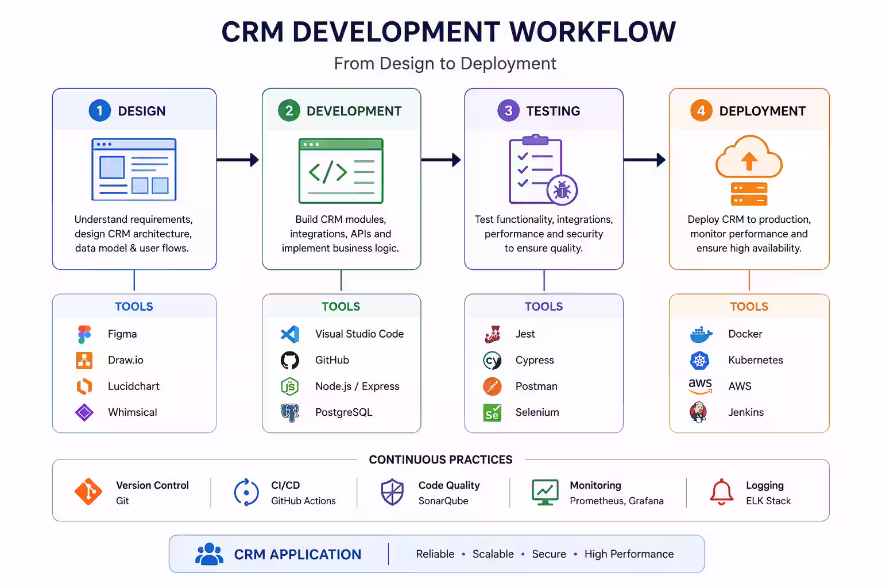The image size is (882, 588).
Task: Click the CRM DEVELOPMENT WORKFLOW title
Action: [448, 32]
